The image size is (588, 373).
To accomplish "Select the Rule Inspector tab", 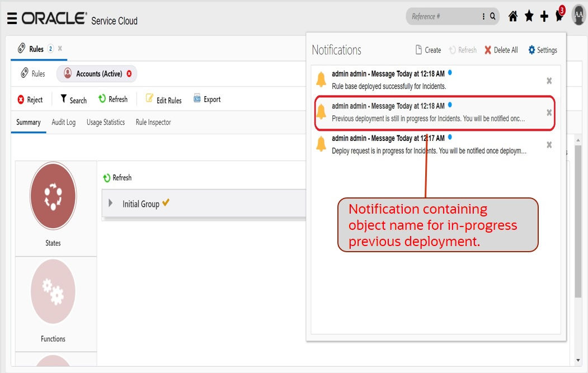I will (x=153, y=122).
